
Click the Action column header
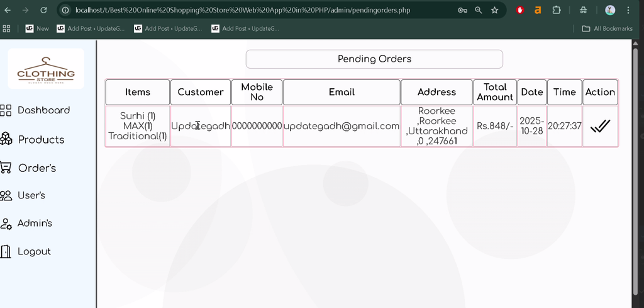(x=600, y=92)
